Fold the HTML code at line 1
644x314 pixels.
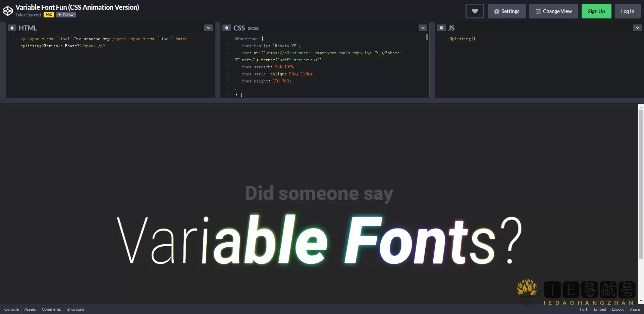(17, 39)
